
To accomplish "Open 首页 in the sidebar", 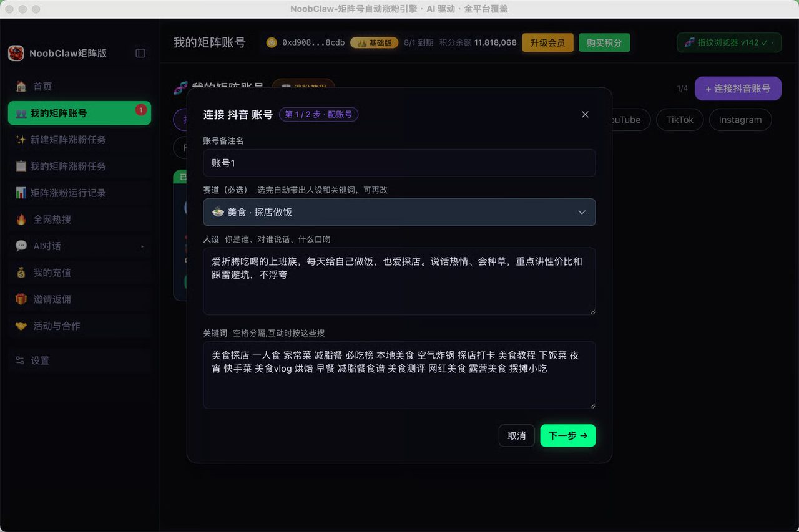I will (79, 87).
